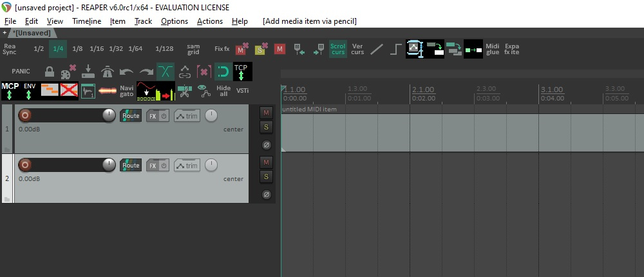Click the sam grid toolbar button

click(193, 49)
